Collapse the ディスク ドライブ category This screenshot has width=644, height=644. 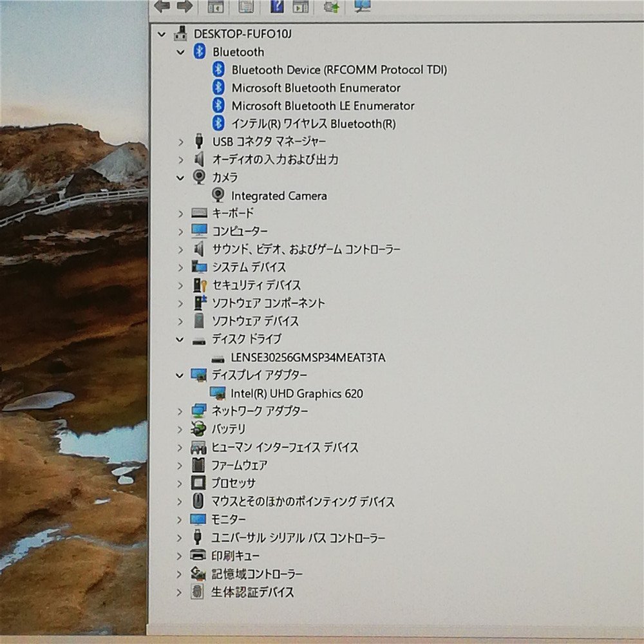181,339
